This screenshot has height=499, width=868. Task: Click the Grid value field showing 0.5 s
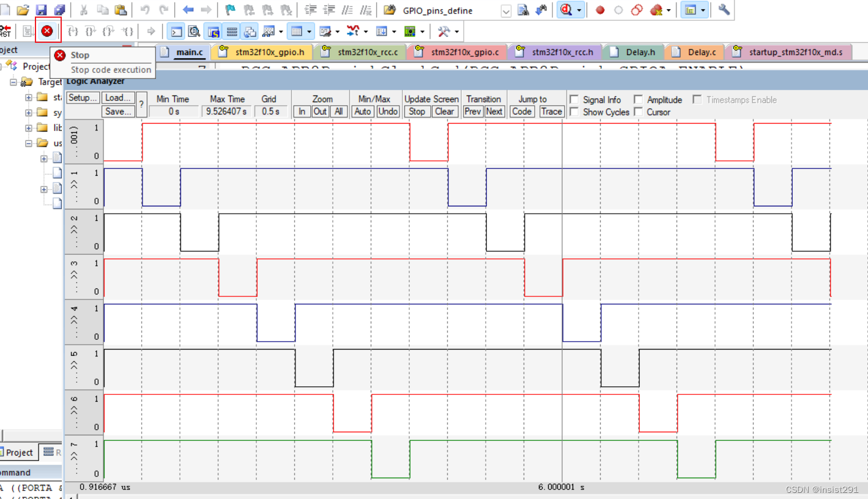271,111
